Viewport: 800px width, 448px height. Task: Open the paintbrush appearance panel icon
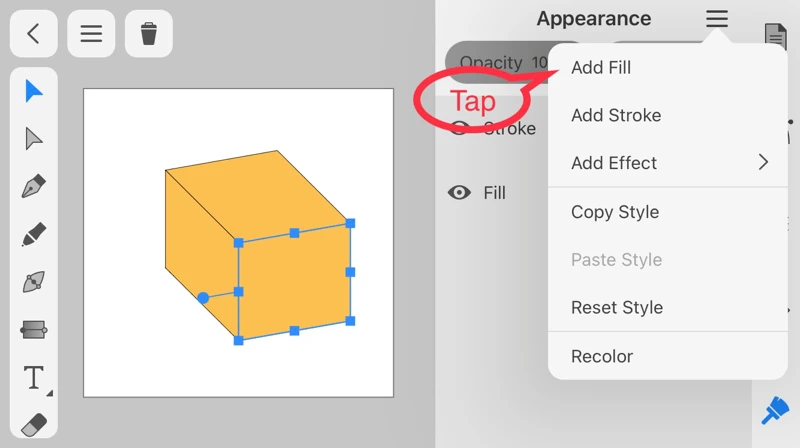pos(775,409)
